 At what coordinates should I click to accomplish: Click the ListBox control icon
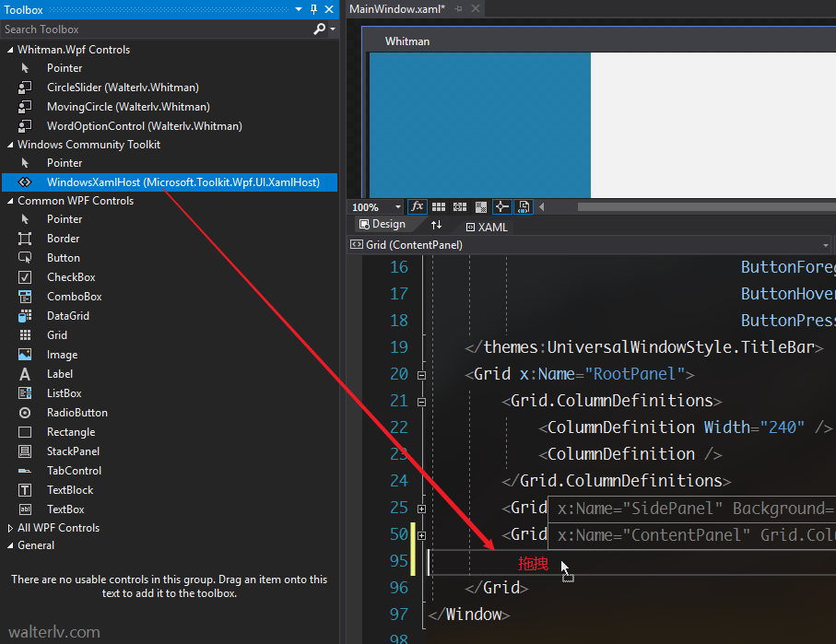tap(25, 393)
